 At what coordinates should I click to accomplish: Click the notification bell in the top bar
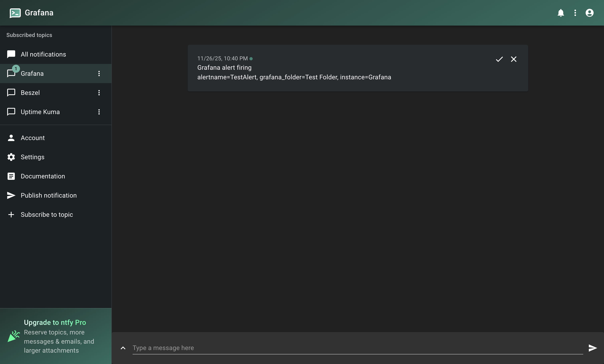pyautogui.click(x=561, y=13)
